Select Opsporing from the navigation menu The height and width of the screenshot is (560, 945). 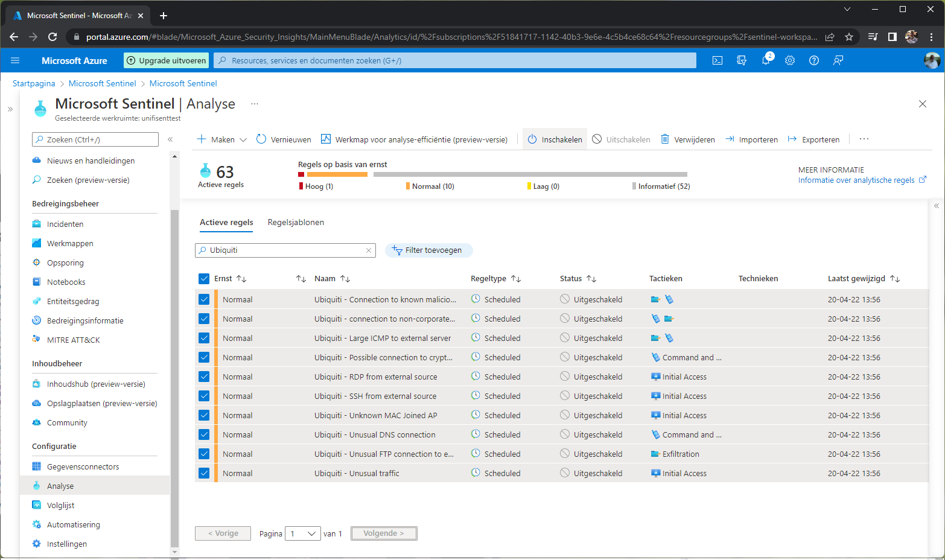(65, 262)
